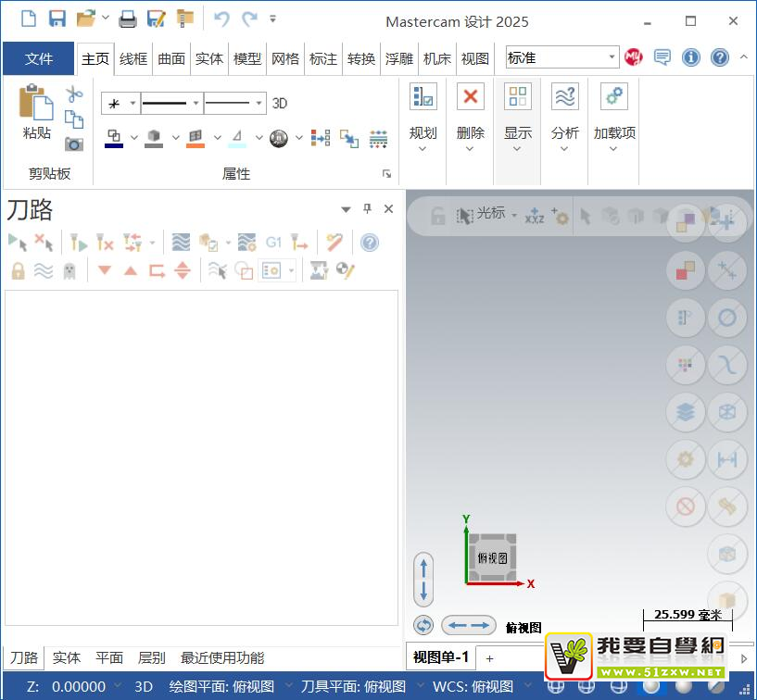Open the point style dropdown with asterisk
Viewport: 757px width, 700px height.
120,104
